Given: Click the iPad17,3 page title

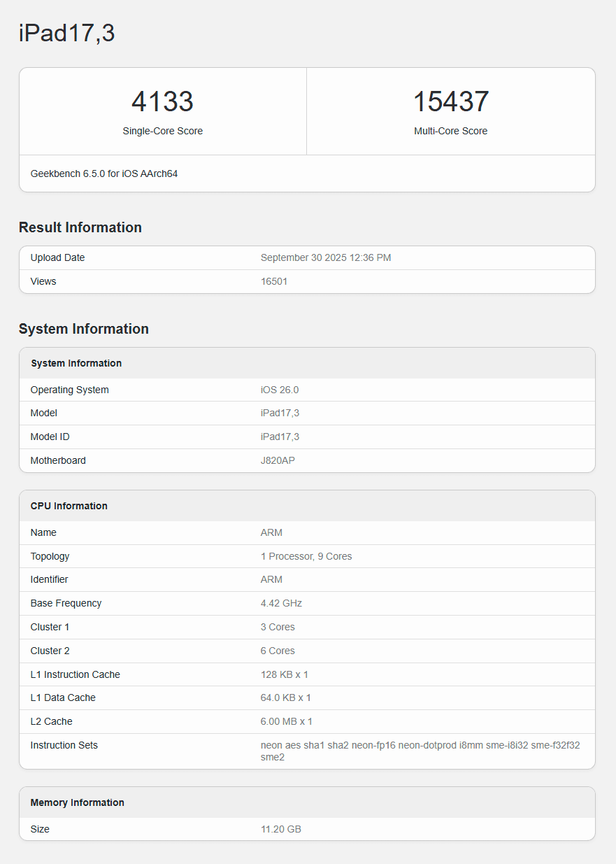Looking at the screenshot, I should (x=66, y=34).
